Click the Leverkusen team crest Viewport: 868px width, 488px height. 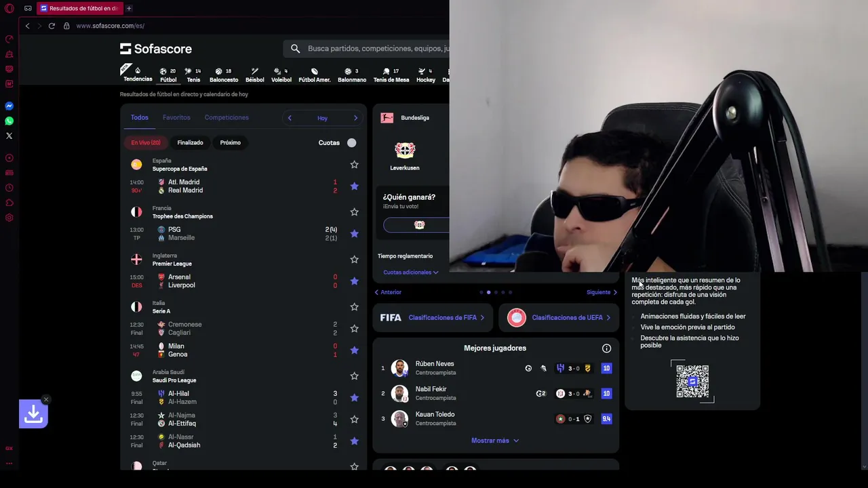(x=405, y=150)
